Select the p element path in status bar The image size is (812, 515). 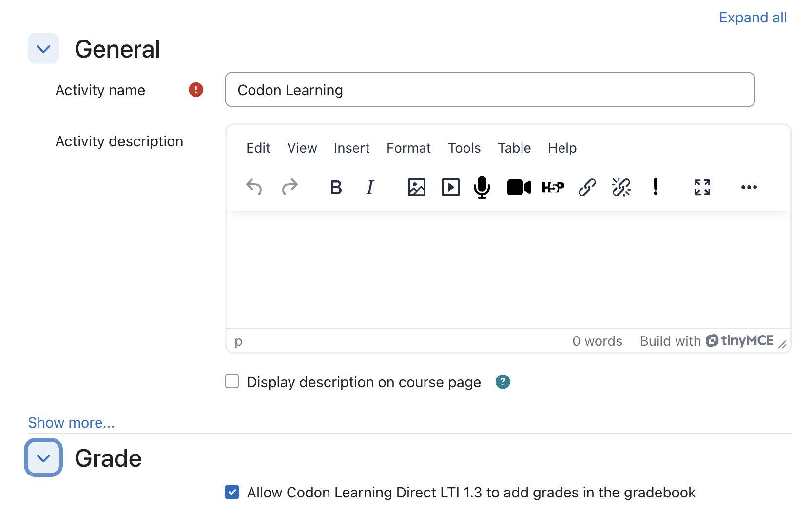coord(238,341)
